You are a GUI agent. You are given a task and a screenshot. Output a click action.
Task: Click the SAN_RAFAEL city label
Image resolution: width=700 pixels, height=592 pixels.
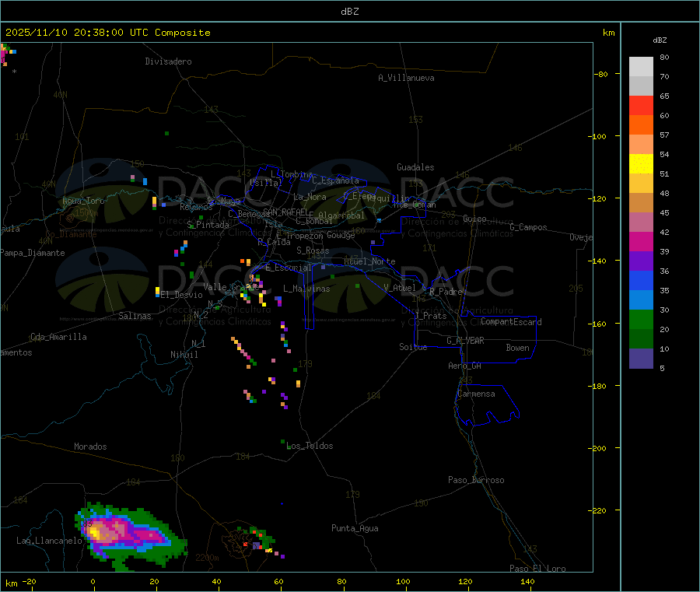tap(285, 212)
